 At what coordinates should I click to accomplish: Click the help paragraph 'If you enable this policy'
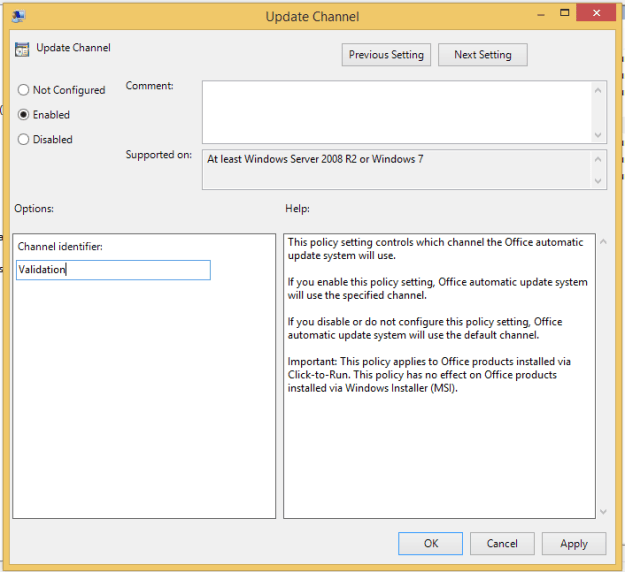point(437,289)
